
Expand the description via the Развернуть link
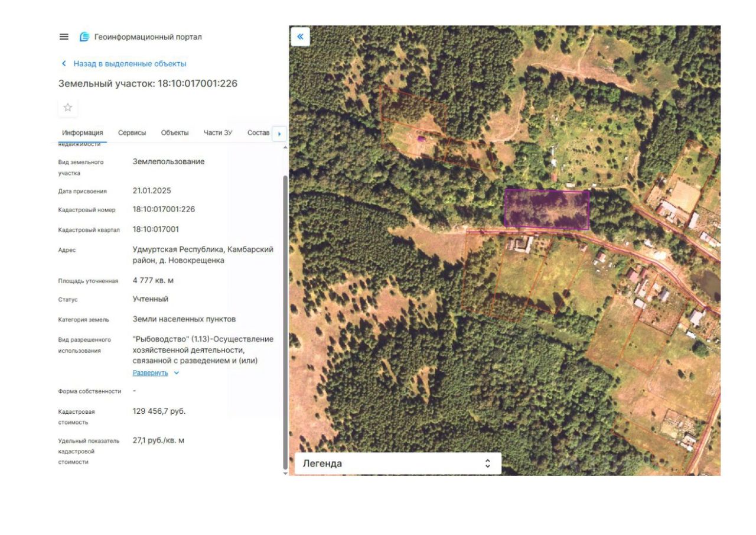point(150,373)
